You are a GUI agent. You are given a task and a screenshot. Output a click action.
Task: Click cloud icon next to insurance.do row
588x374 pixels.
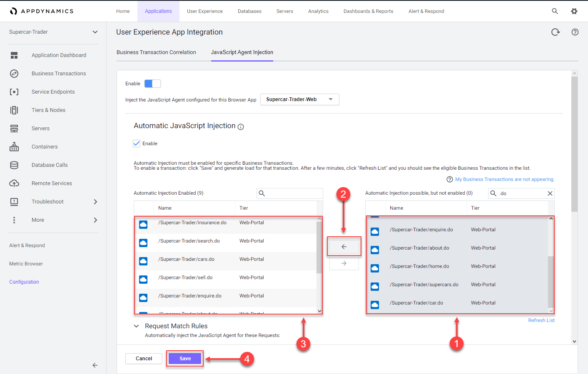click(x=143, y=225)
